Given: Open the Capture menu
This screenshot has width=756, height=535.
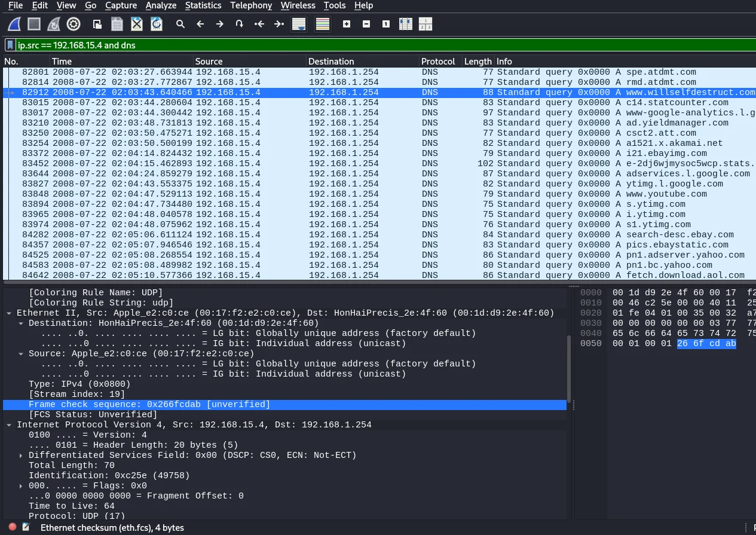Looking at the screenshot, I should point(121,5).
